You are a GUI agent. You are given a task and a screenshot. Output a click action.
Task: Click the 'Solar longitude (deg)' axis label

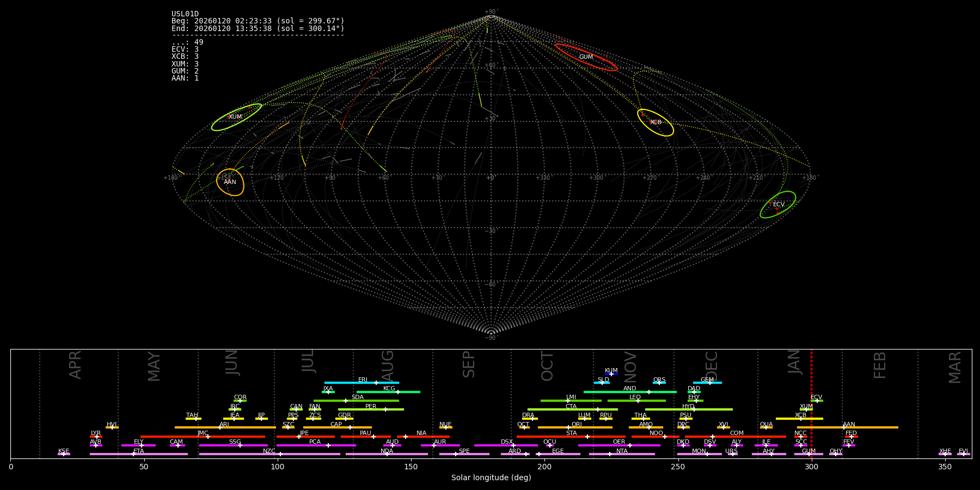coord(491,477)
